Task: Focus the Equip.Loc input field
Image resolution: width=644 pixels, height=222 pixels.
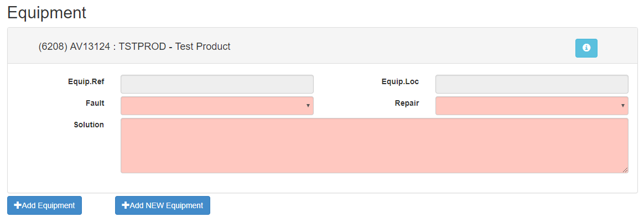Action: (531, 84)
